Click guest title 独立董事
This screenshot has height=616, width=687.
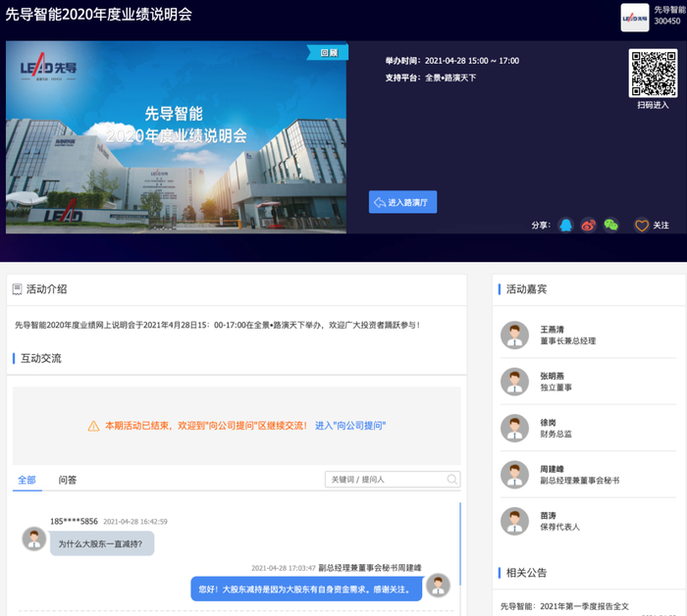point(555,387)
